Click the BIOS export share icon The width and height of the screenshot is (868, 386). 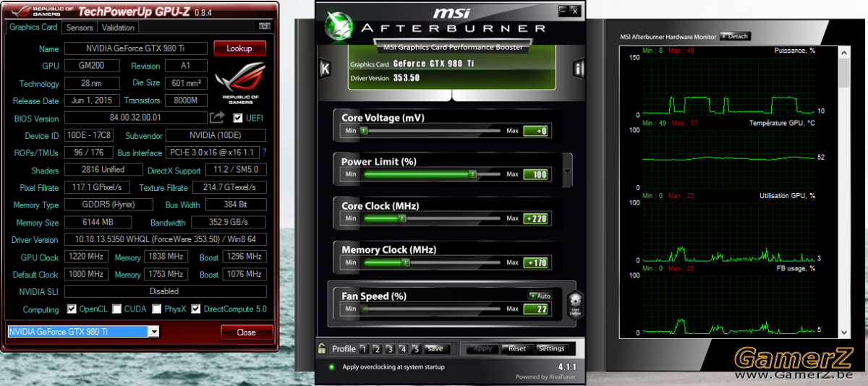coord(217,117)
